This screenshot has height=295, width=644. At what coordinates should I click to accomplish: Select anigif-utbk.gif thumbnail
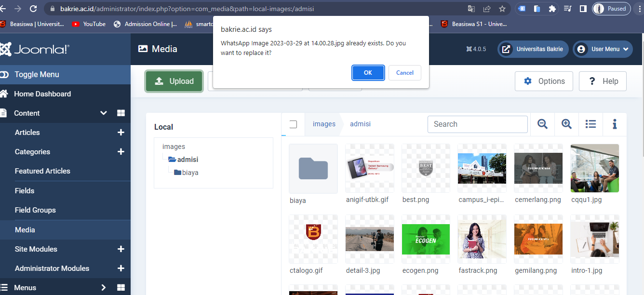370,168
